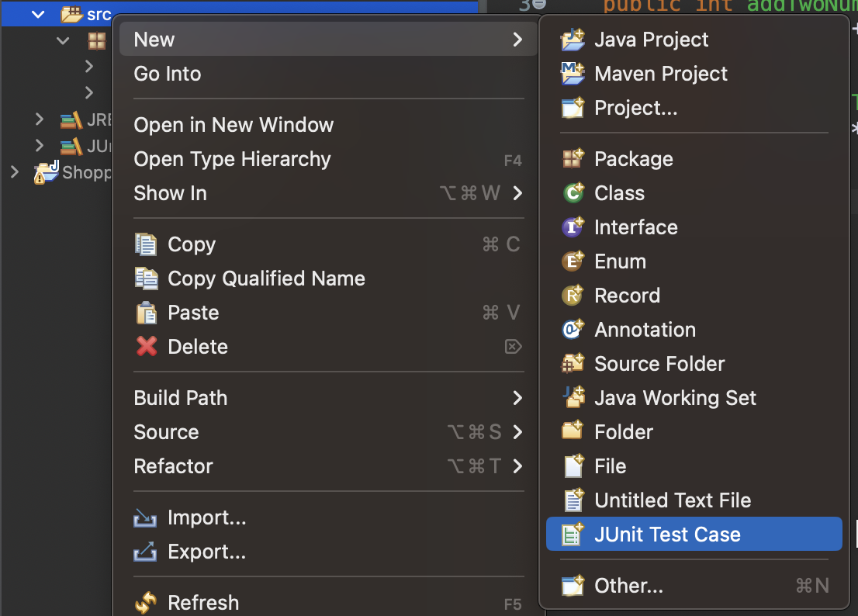Screen dimensions: 858x616
Task: Open the Build Path submenu arrow
Action: click(517, 398)
